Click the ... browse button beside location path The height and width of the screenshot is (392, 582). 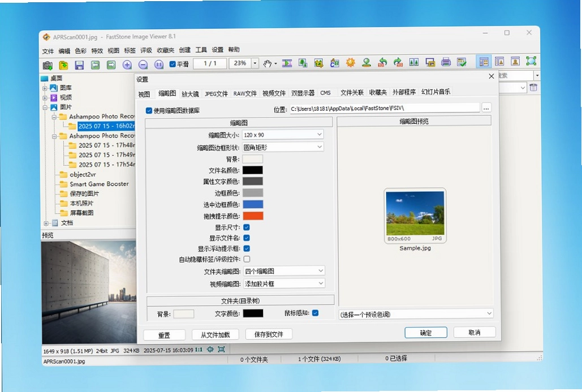pyautogui.click(x=486, y=108)
